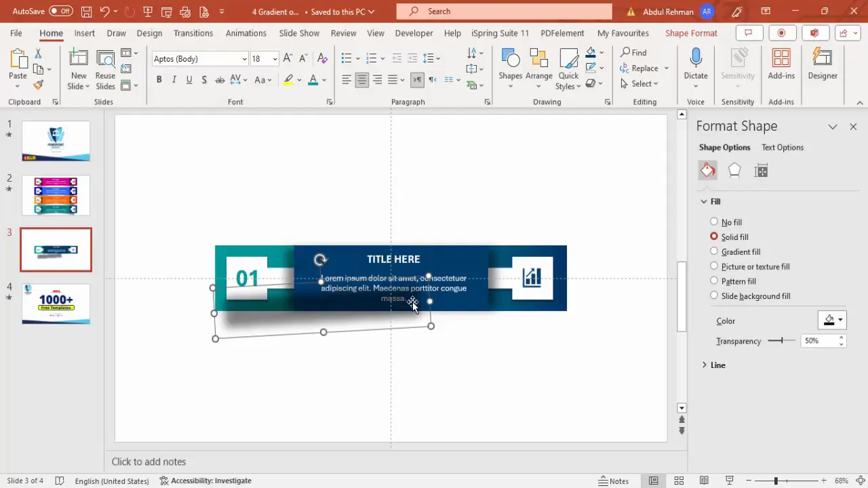
Task: Open the Shapes gallery
Action: coord(510,68)
